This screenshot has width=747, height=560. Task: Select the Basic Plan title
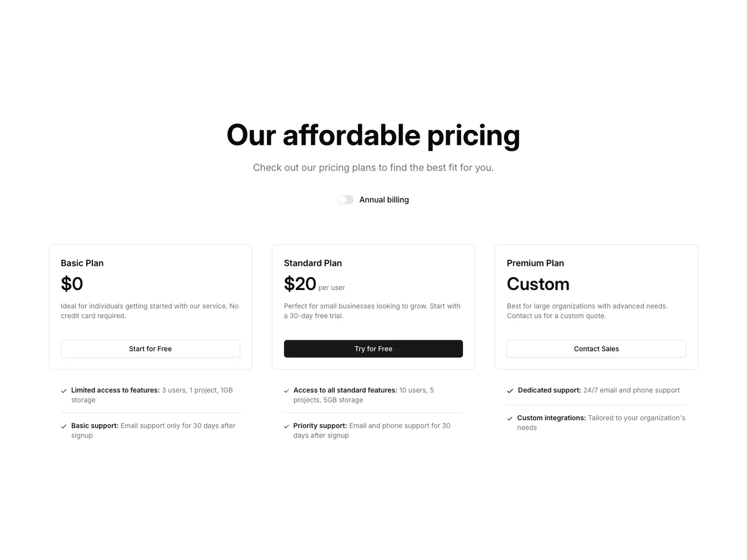(82, 263)
